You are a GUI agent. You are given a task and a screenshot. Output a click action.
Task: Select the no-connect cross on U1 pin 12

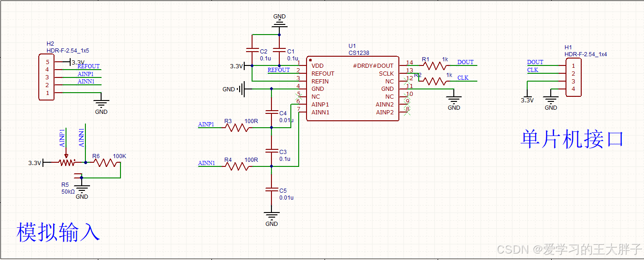pyautogui.click(x=407, y=81)
